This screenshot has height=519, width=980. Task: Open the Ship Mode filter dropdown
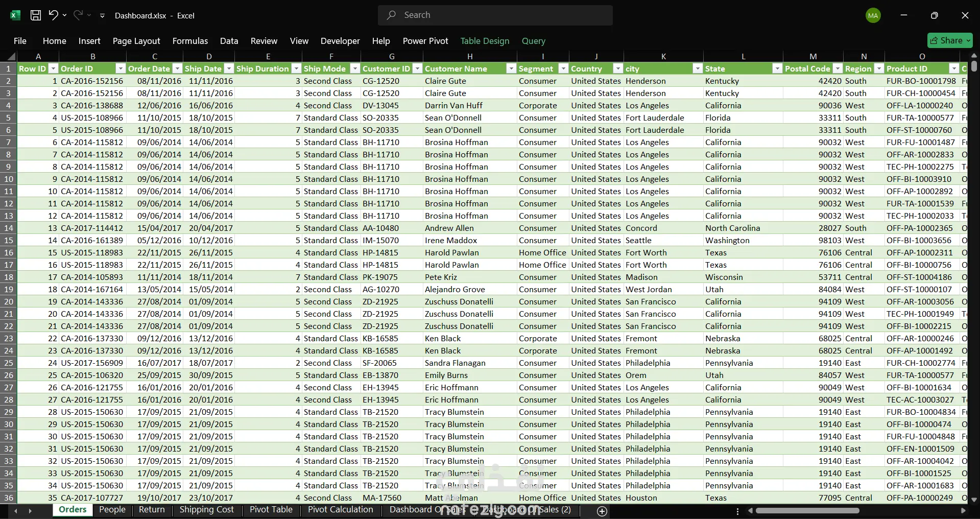point(355,68)
